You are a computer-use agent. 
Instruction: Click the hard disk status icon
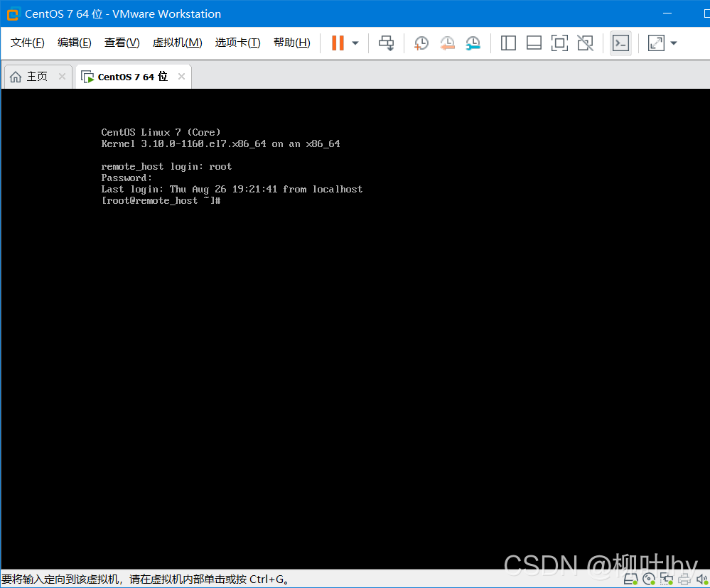point(631,579)
